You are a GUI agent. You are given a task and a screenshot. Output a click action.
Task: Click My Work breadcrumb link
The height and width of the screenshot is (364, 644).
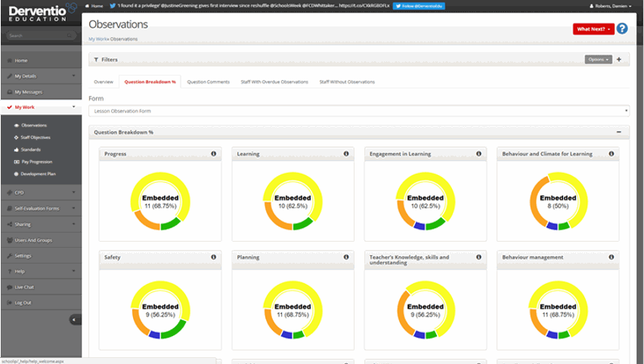click(98, 39)
